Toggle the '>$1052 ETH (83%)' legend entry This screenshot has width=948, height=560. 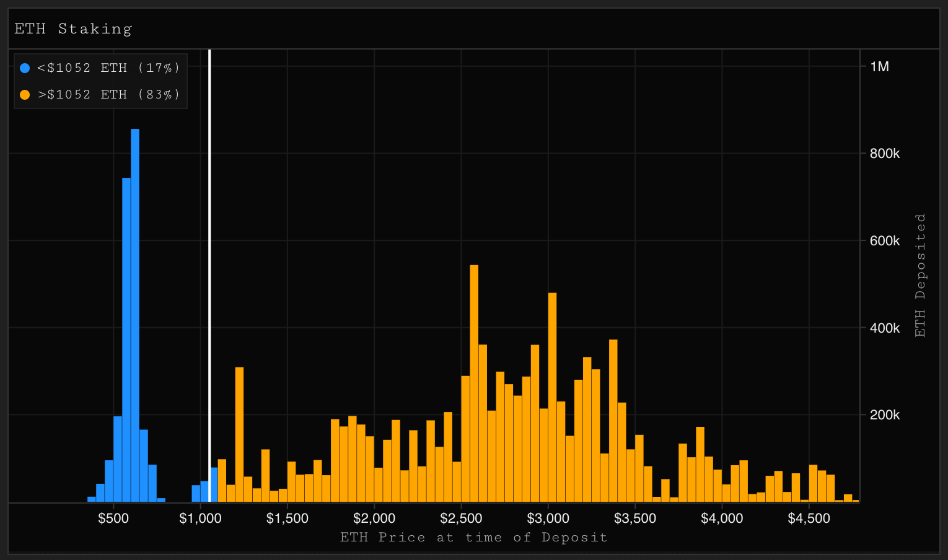(x=108, y=95)
